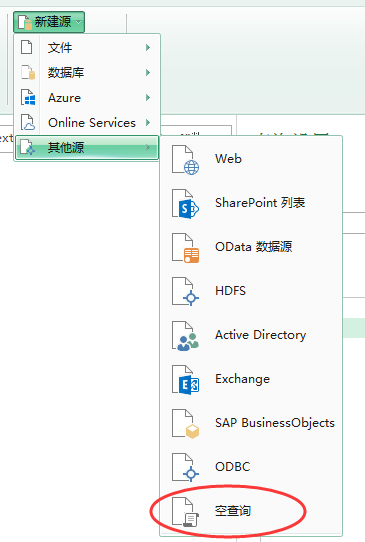Expand the Online Services submenu arrow
Image resolution: width=365 pixels, height=542 pixels.
pos(148,123)
